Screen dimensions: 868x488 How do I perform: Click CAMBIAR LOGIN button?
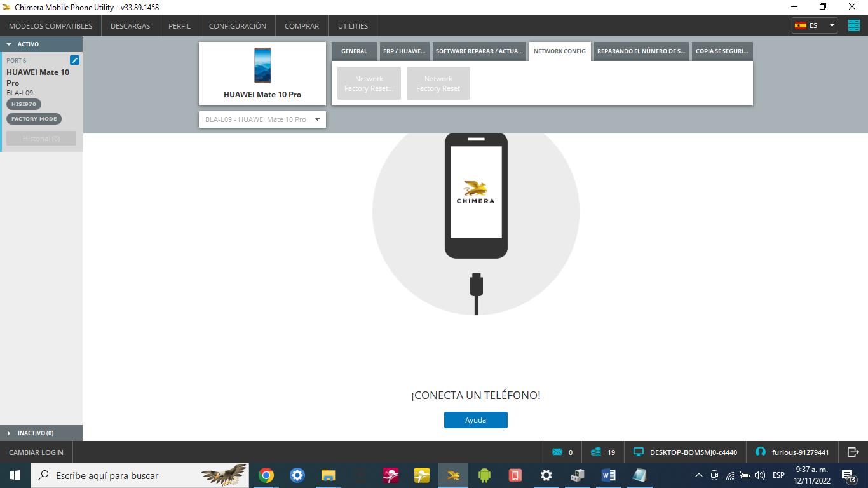[x=36, y=452]
